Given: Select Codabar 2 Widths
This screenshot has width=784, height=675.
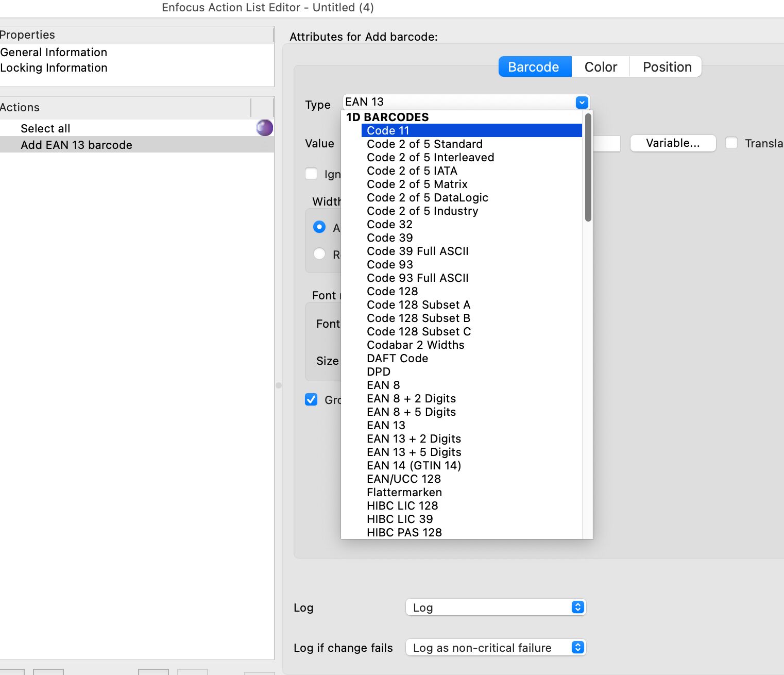Looking at the screenshot, I should click(x=415, y=345).
